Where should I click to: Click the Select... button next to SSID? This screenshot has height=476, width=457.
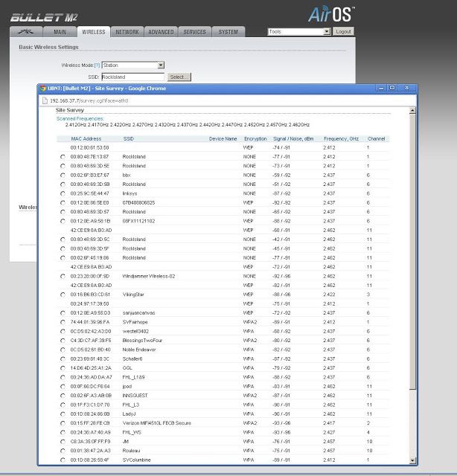tap(179, 77)
